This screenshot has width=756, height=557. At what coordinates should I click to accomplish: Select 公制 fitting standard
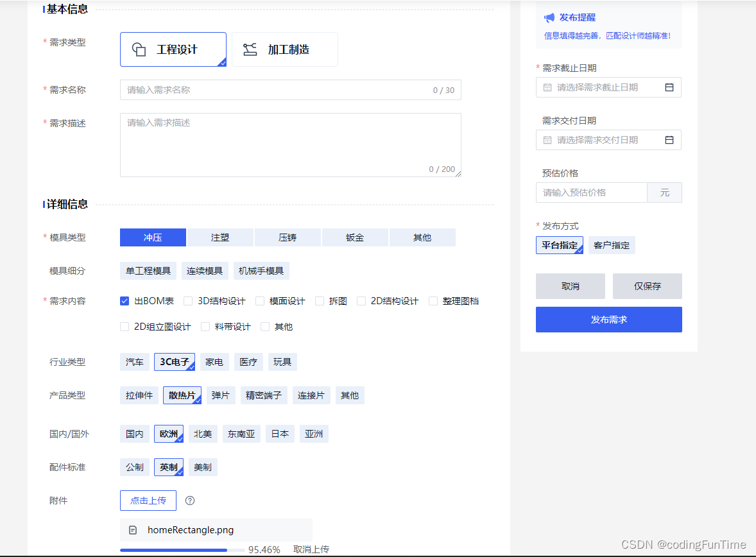click(135, 467)
